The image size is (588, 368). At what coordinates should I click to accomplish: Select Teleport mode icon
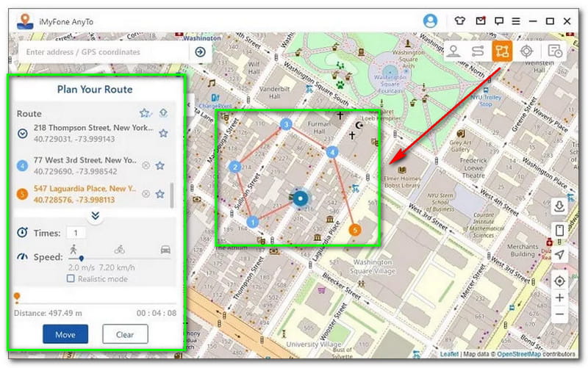click(453, 51)
